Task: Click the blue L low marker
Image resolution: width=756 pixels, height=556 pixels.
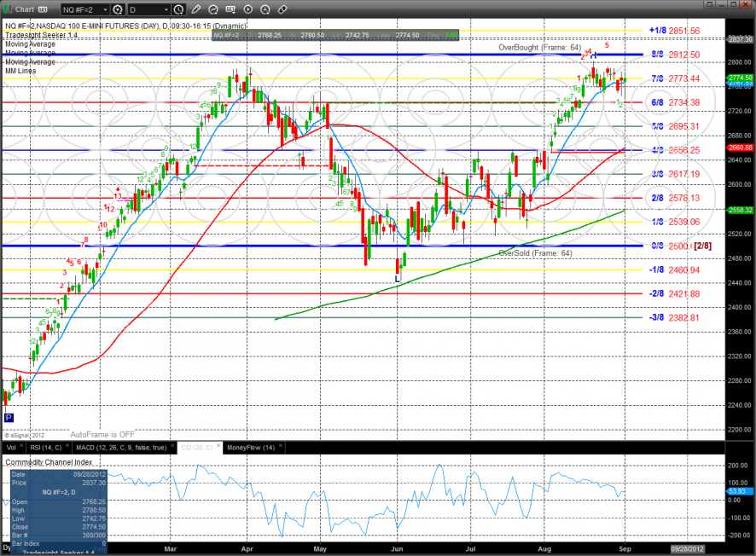Action: [x=398, y=279]
